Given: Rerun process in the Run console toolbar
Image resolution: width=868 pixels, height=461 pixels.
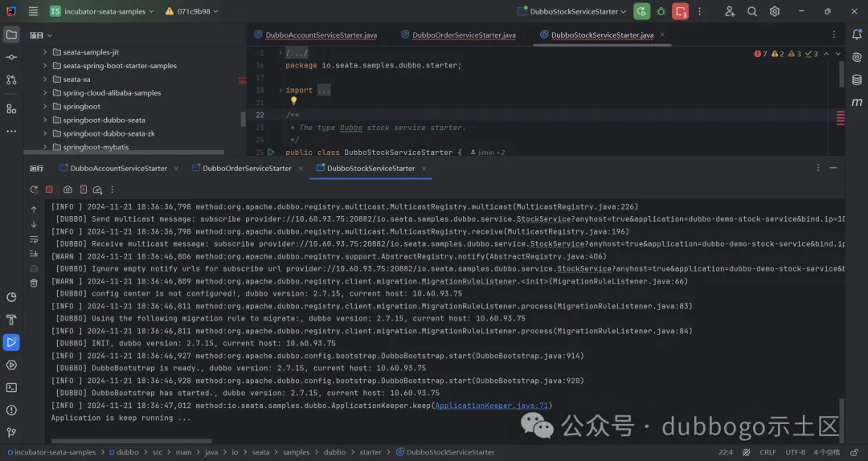Looking at the screenshot, I should tap(34, 190).
